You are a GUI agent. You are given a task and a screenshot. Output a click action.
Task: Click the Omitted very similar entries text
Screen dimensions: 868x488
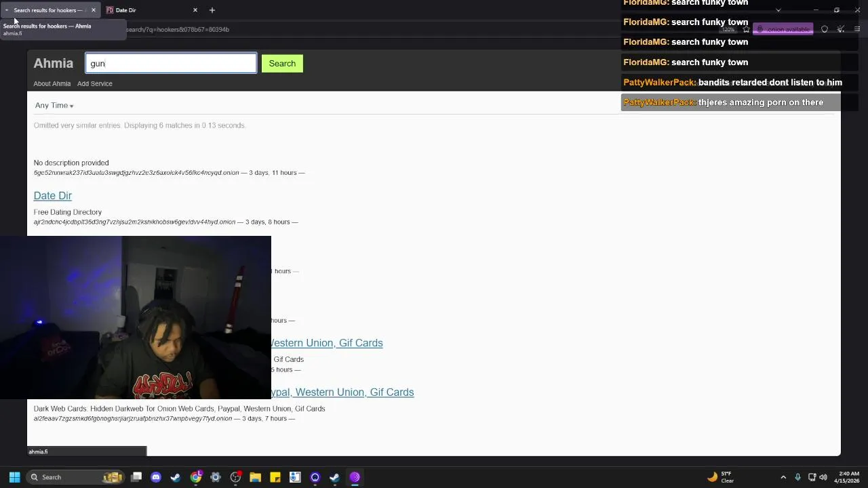coord(140,125)
